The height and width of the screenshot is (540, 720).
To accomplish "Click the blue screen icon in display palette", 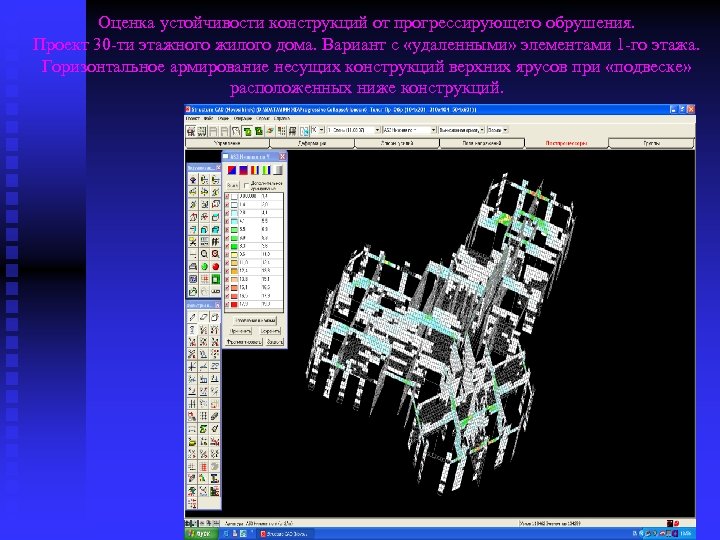I will pyautogui.click(x=193, y=279).
